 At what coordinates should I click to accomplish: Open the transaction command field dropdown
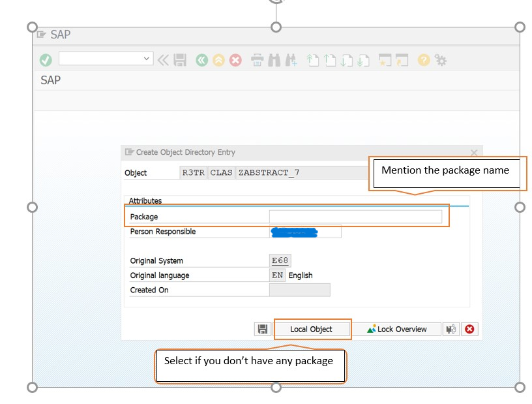click(146, 59)
